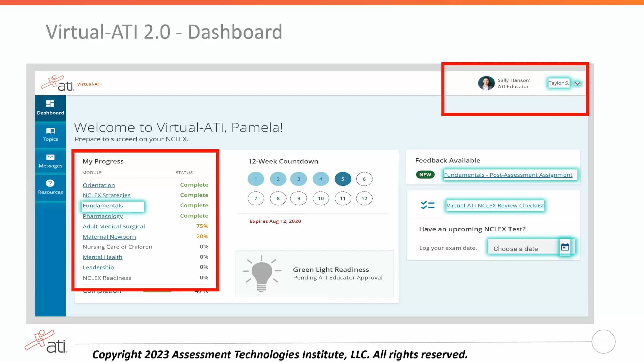Open Sally Hansom's profile avatar
Image resolution: width=644 pixels, height=362 pixels.
pos(486,83)
